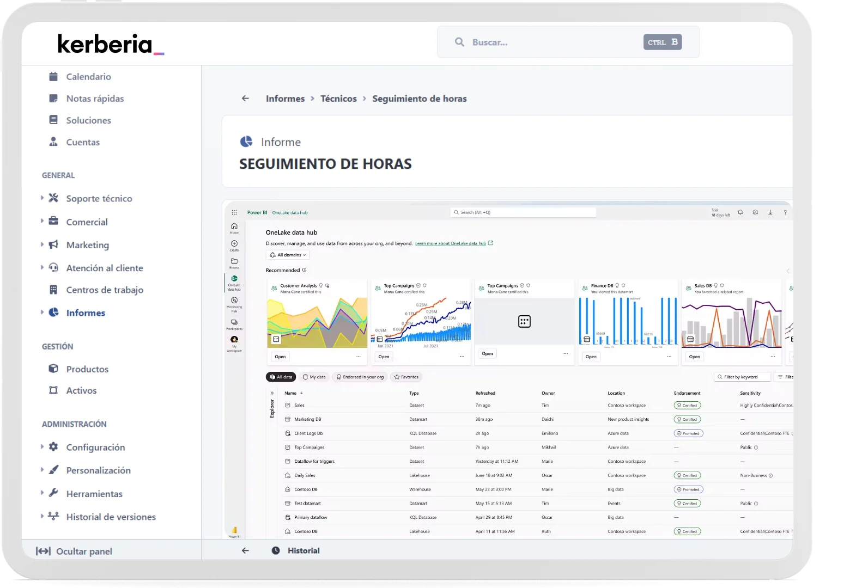The height and width of the screenshot is (588, 868).
Task: Open the Power BI settings gear icon
Action: pos(755,212)
